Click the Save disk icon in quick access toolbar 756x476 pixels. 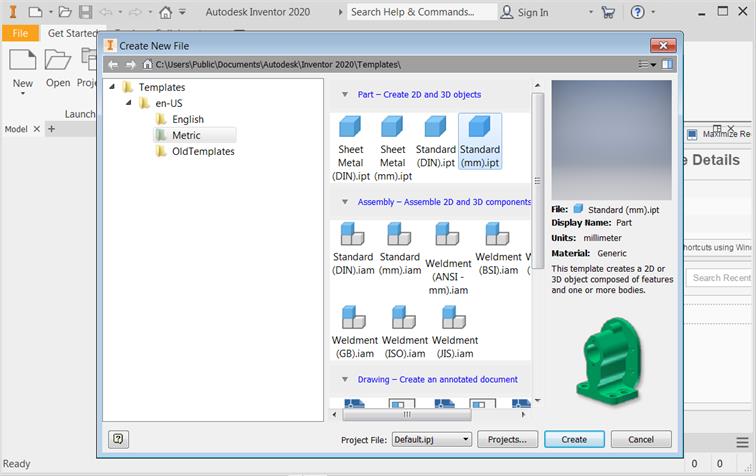tap(85, 12)
